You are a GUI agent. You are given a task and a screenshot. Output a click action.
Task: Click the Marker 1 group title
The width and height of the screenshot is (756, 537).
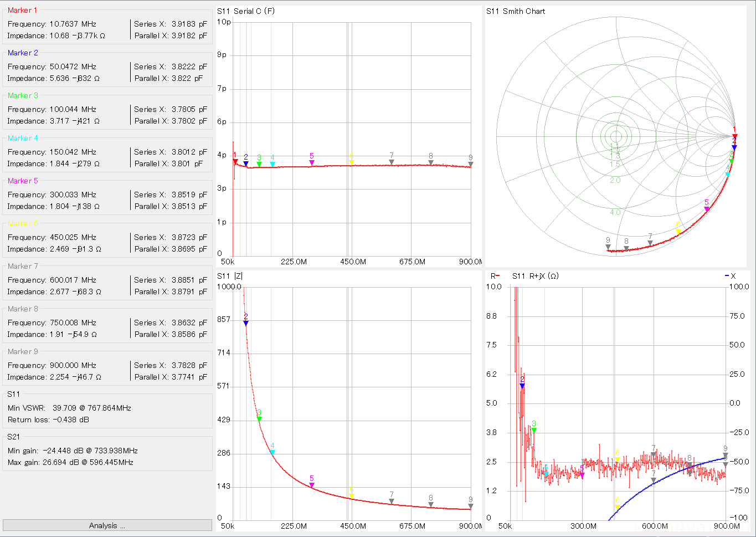(x=23, y=10)
